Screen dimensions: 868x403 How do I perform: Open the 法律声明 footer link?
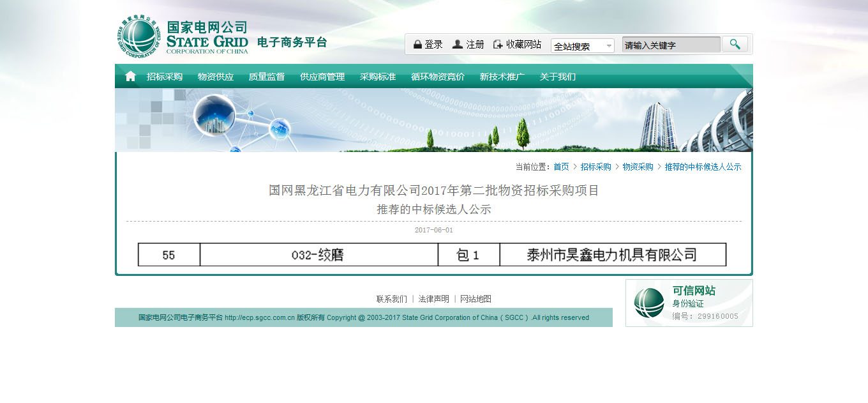[x=433, y=299]
